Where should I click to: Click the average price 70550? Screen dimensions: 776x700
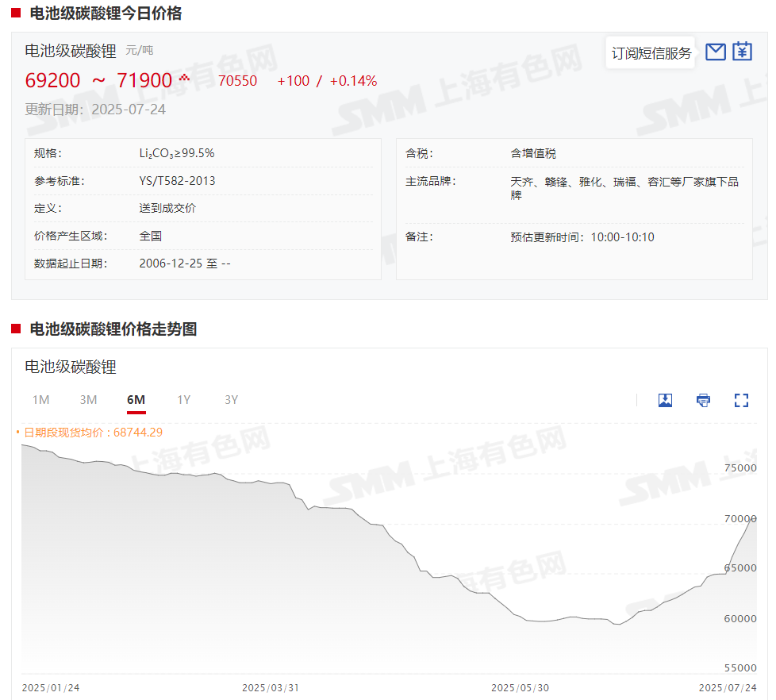(x=237, y=81)
